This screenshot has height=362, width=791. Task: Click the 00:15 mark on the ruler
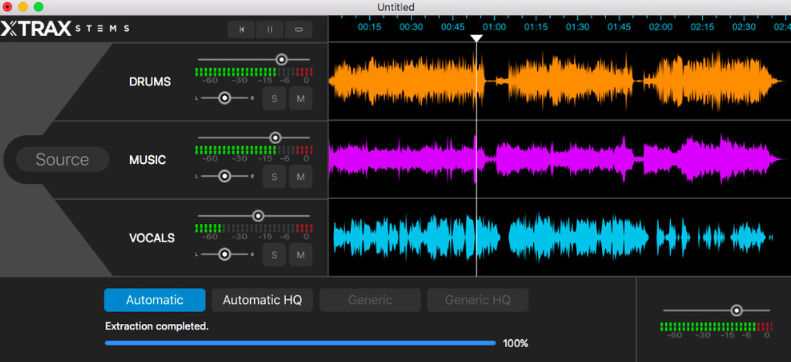pyautogui.click(x=369, y=27)
